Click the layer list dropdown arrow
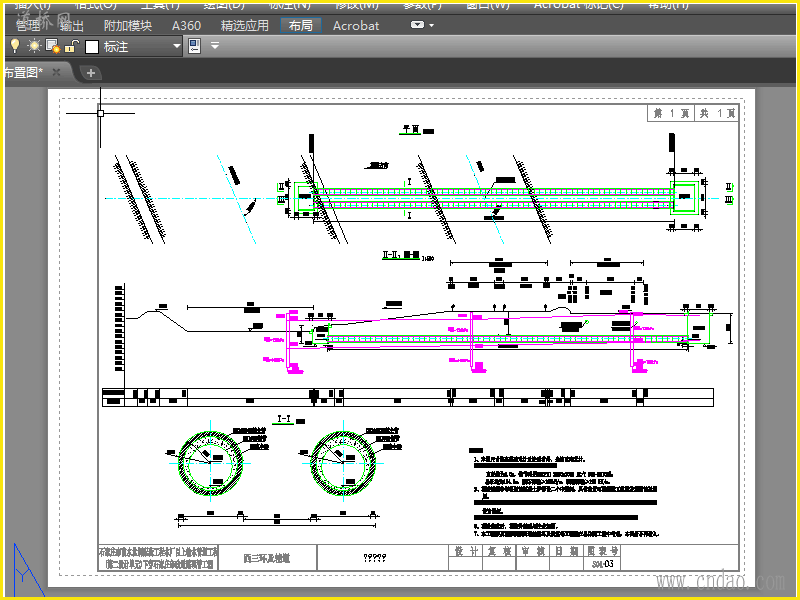This screenshot has width=800, height=600. coord(177,46)
